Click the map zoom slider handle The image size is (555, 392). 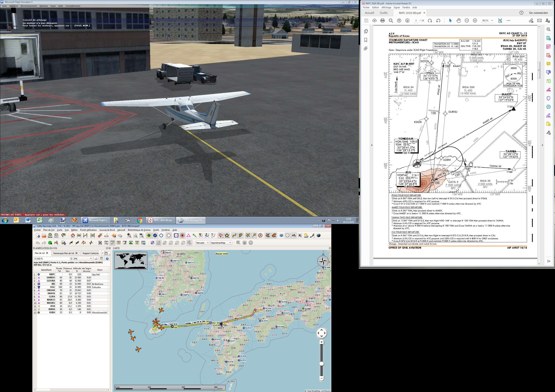321,364
